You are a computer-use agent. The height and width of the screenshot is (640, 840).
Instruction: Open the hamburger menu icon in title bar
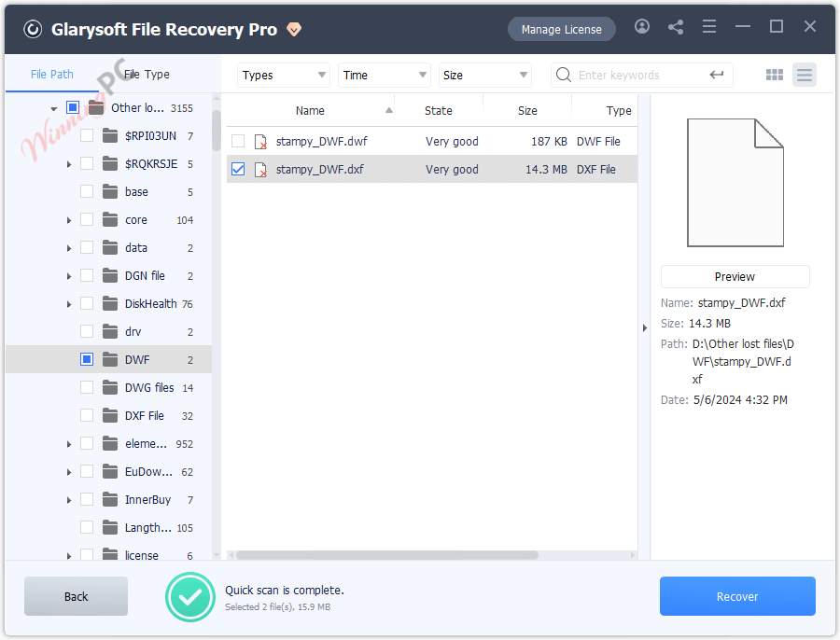709,26
